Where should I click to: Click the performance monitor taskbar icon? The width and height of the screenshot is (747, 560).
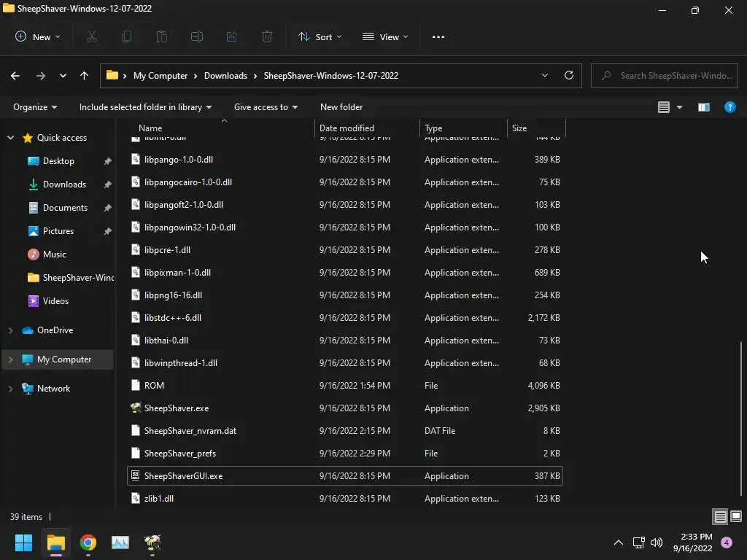click(x=120, y=542)
